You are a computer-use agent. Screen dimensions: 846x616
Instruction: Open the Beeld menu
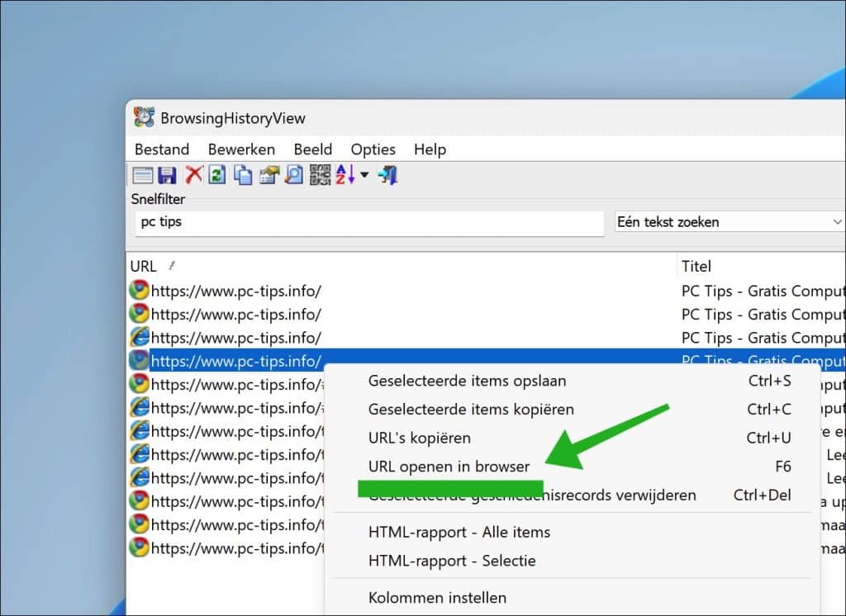(313, 149)
